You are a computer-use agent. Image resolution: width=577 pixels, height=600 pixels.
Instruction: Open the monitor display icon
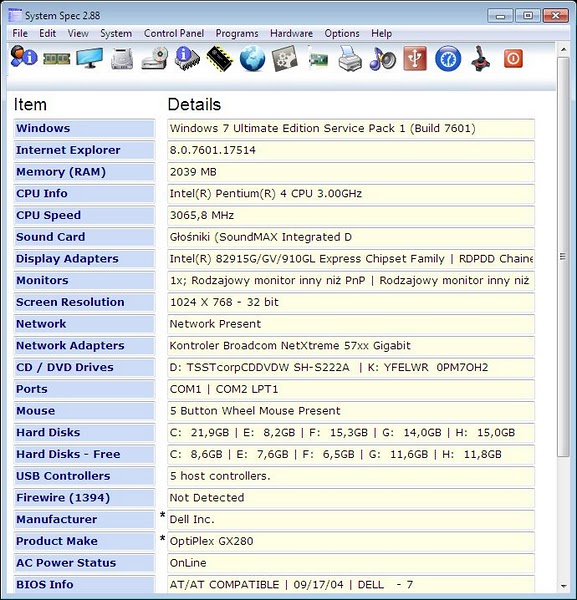tap(90, 58)
